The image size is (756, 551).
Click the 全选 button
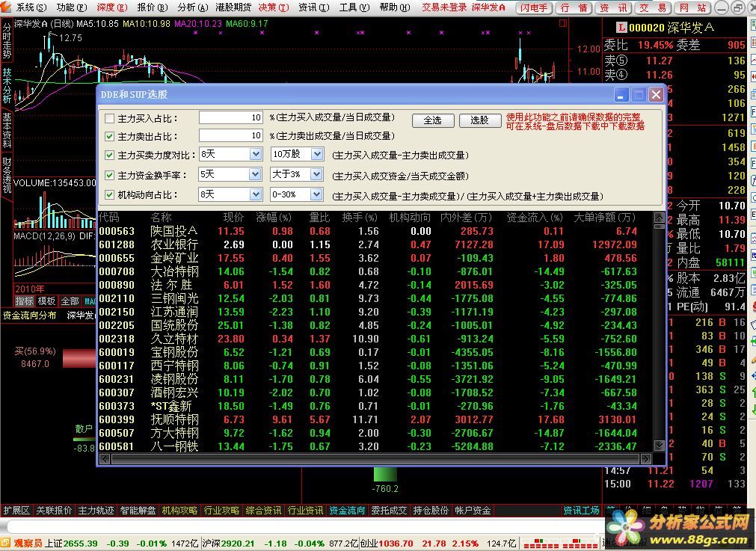pos(433,120)
